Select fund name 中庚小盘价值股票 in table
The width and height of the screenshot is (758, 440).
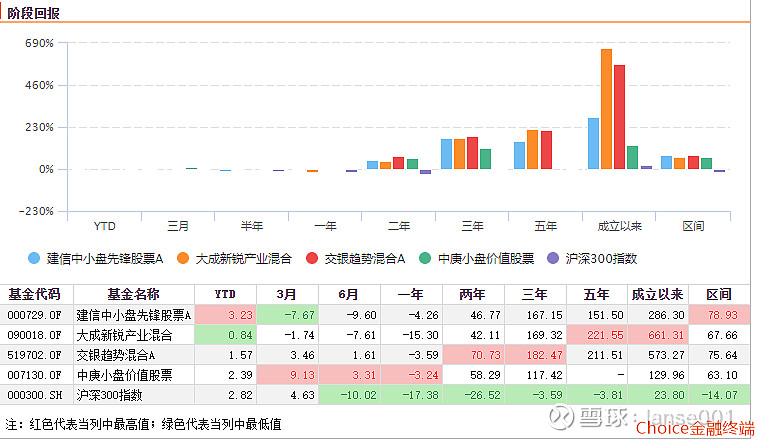tap(124, 375)
